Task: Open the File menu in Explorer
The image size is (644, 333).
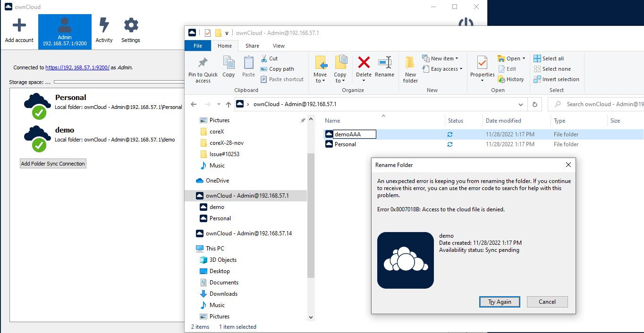Action: click(x=197, y=46)
